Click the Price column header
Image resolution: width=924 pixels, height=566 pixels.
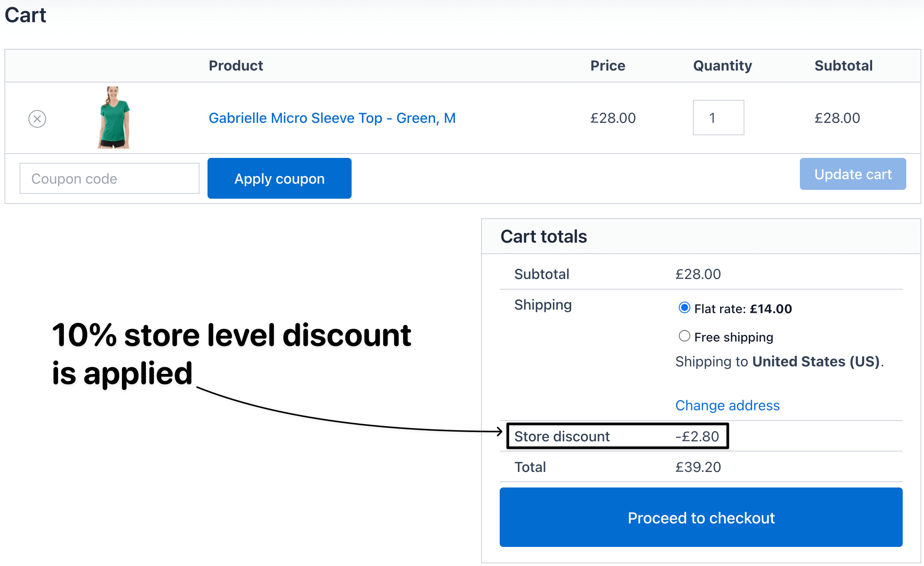click(607, 66)
